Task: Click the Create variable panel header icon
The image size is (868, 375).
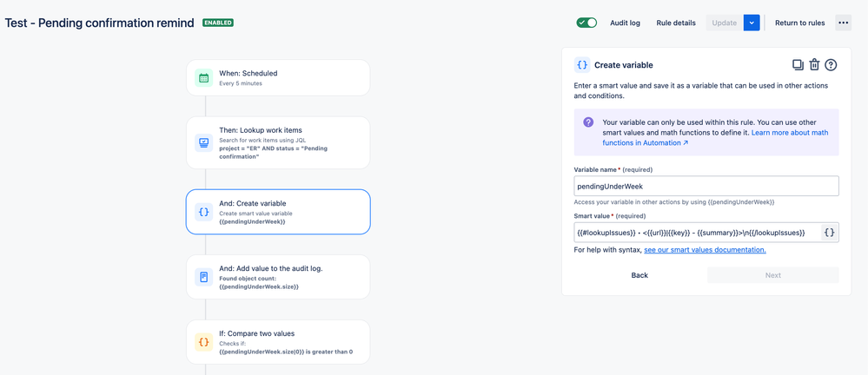Action: coord(582,65)
